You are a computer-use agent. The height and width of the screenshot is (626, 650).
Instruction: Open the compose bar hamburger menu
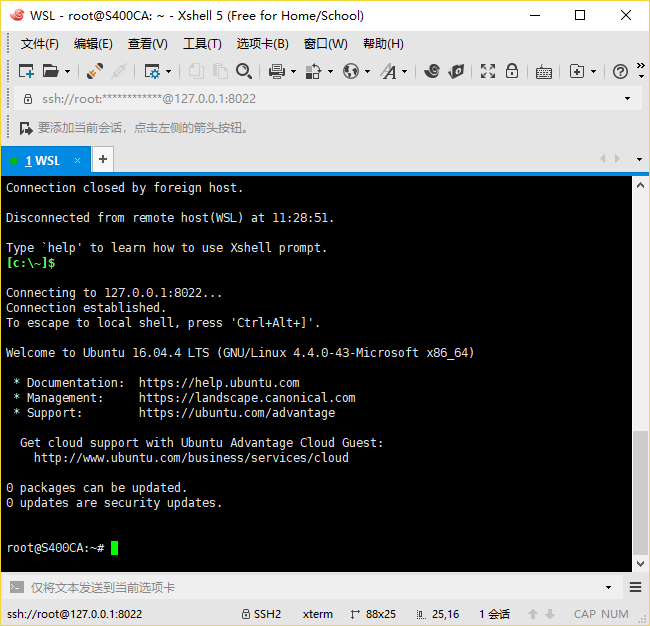[635, 587]
